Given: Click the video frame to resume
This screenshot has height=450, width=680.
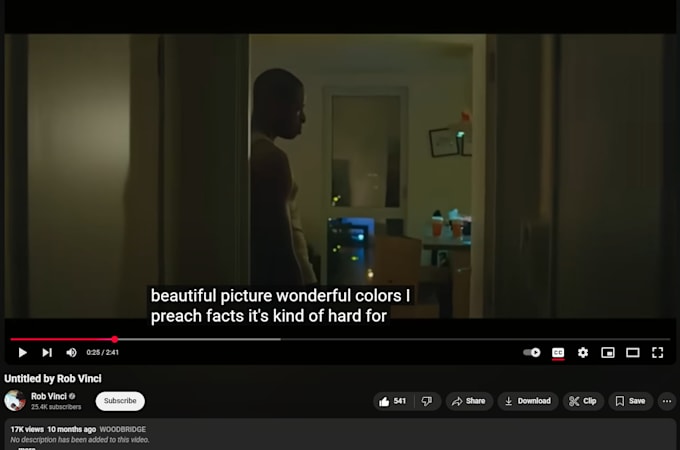Looking at the screenshot, I should click(340, 176).
